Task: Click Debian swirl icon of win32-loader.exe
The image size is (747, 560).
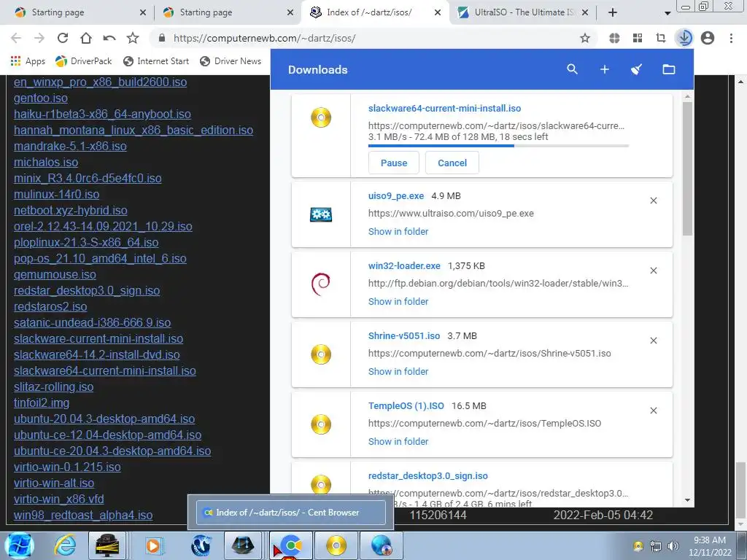Action: [321, 284]
